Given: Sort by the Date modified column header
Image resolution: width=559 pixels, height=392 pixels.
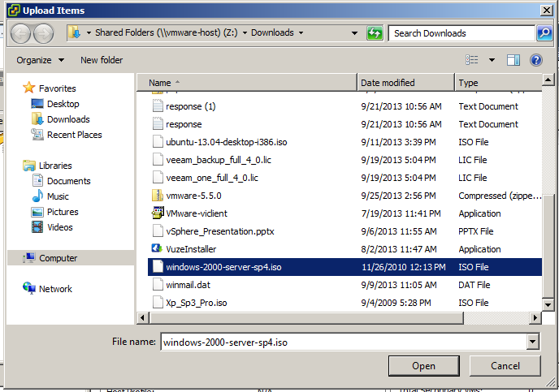Looking at the screenshot, I should pyautogui.click(x=405, y=83).
